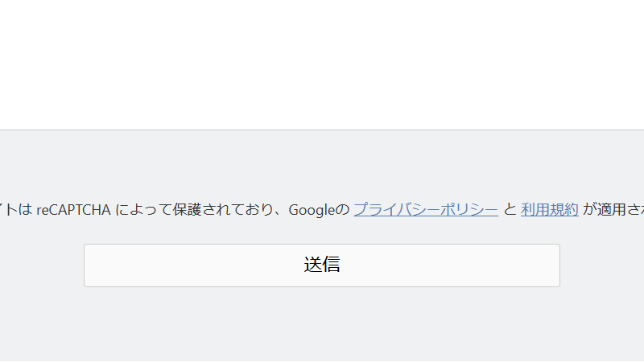The height and width of the screenshot is (362, 644).
Task: Click the 送信 submit button
Action: (x=322, y=265)
